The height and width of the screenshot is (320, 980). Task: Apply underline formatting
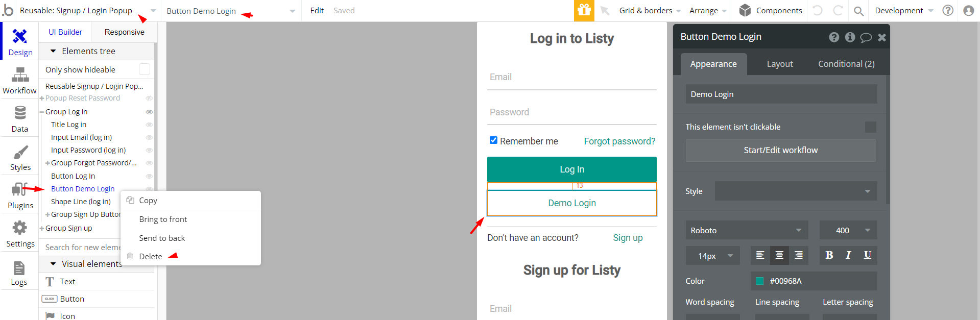click(867, 255)
